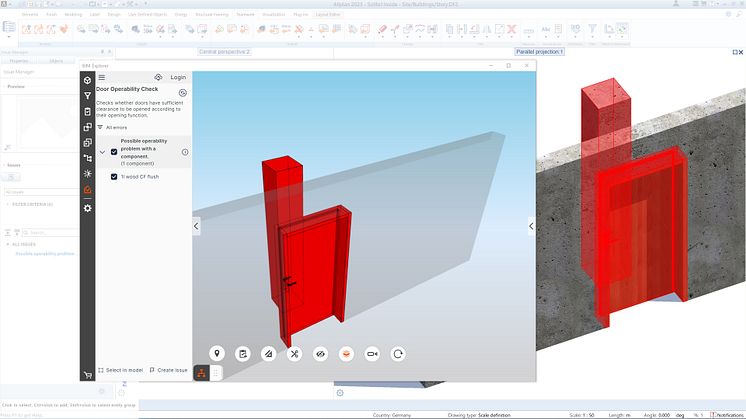The height and width of the screenshot is (419, 746).
Task: Open the 3D model cube view in BIM Explorer sidebar
Action: coord(88,80)
